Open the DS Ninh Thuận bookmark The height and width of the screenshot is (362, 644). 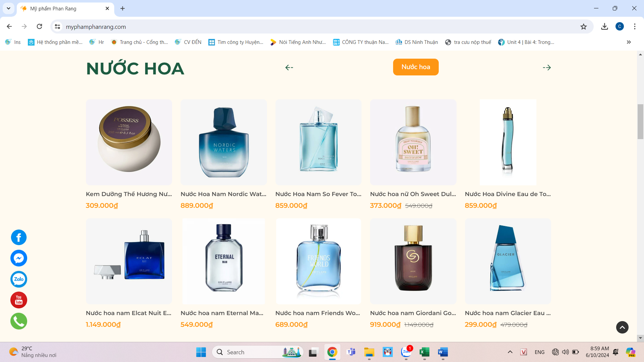(x=417, y=42)
